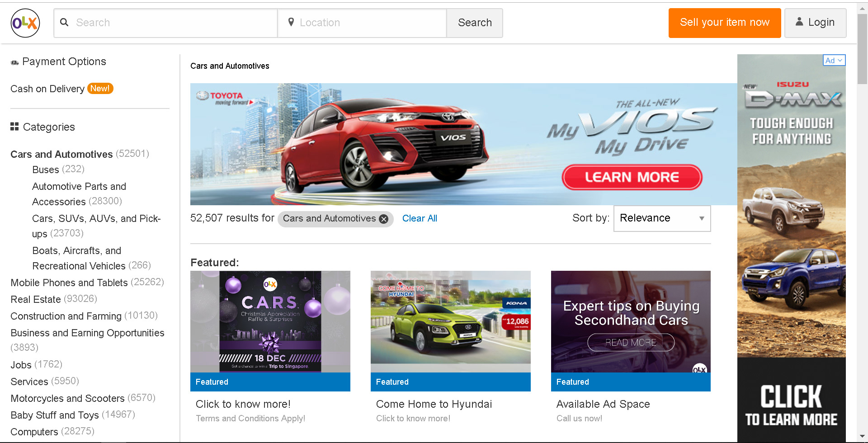868x443 pixels.
Task: Open the Sort by Relevance dropdown
Action: click(x=662, y=218)
